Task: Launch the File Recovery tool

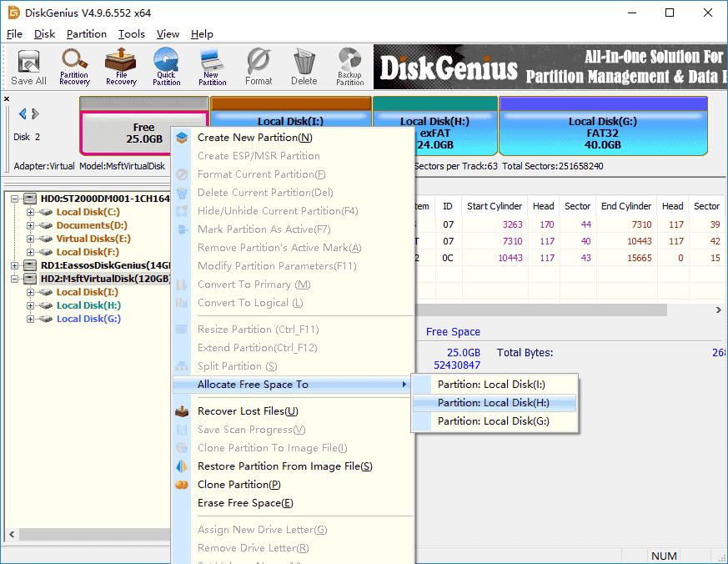Action: click(120, 67)
